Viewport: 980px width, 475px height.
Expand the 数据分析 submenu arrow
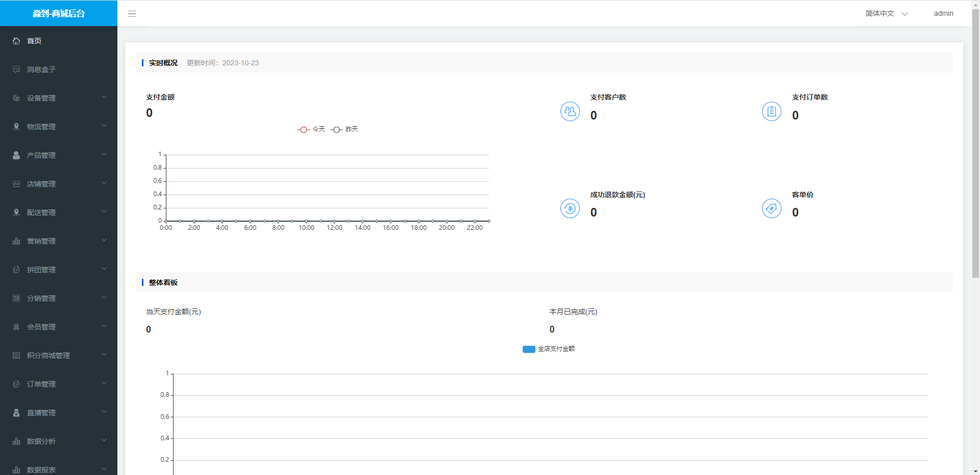tap(104, 440)
